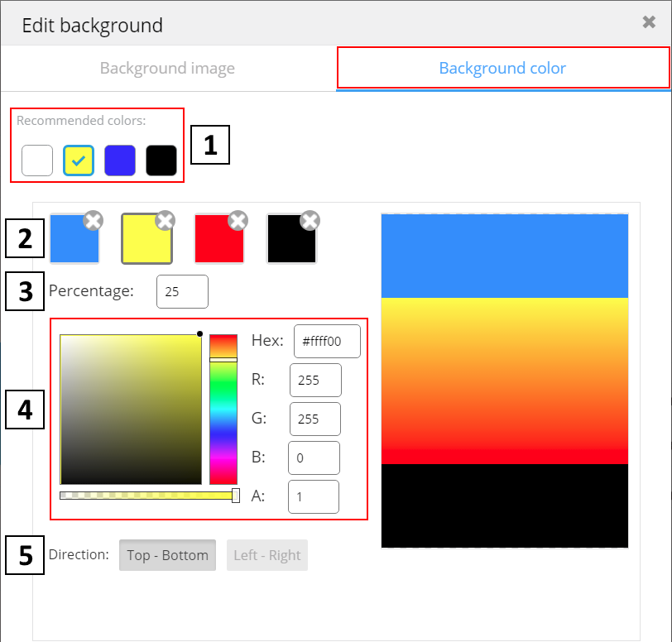Image resolution: width=672 pixels, height=642 pixels.
Task: Click the Percentage input field
Action: (182, 292)
